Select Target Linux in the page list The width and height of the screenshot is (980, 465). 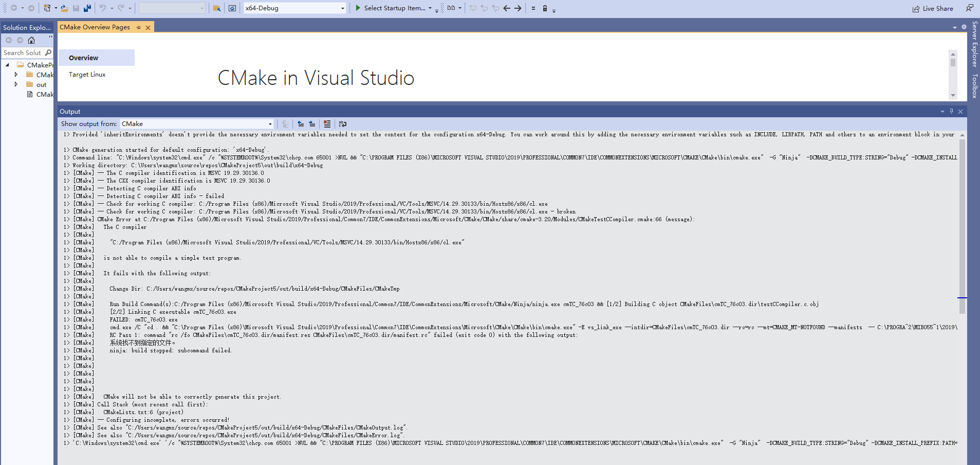point(87,75)
